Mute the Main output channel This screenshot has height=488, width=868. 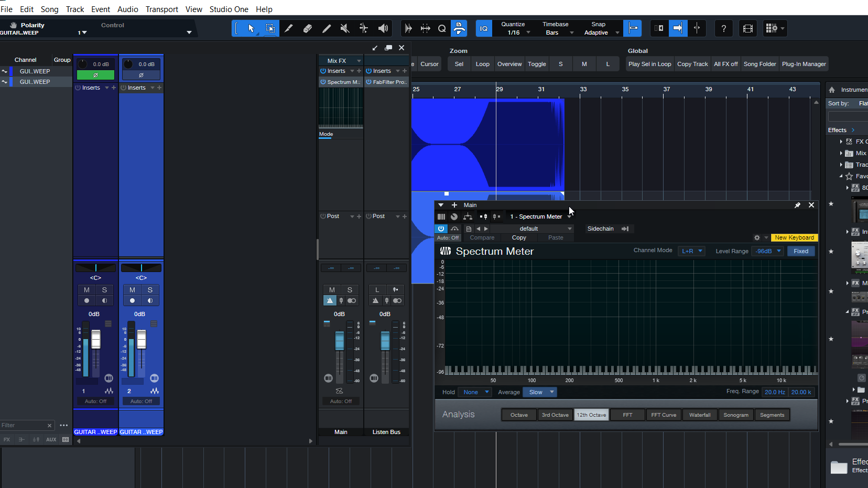[x=332, y=290]
